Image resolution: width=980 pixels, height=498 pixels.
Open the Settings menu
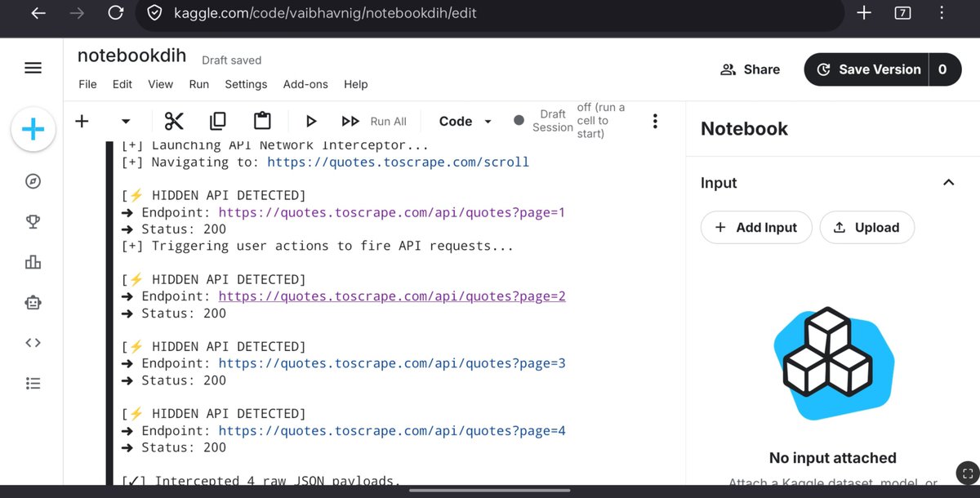pos(246,84)
